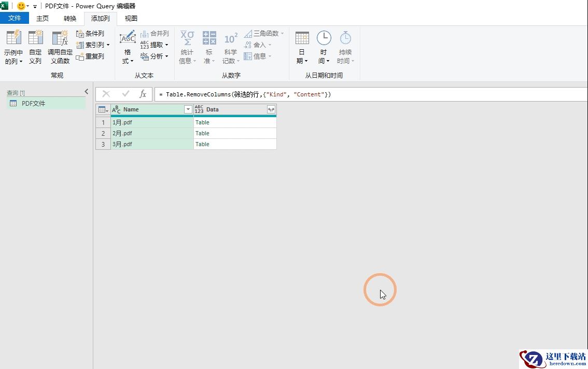Expand the Data column with the arrows icon
588x369 pixels.
271,109
